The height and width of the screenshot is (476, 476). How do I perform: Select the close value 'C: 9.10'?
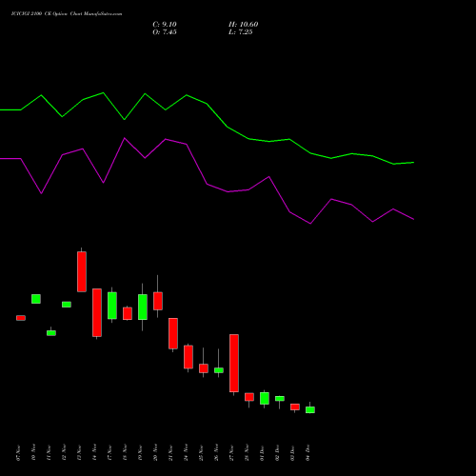165,25
